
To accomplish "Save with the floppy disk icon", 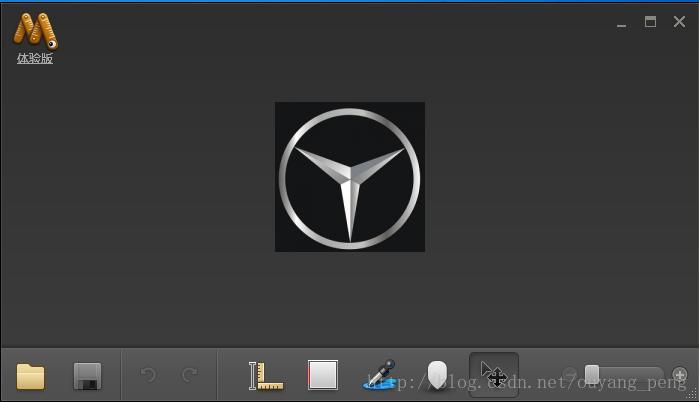I will [87, 376].
